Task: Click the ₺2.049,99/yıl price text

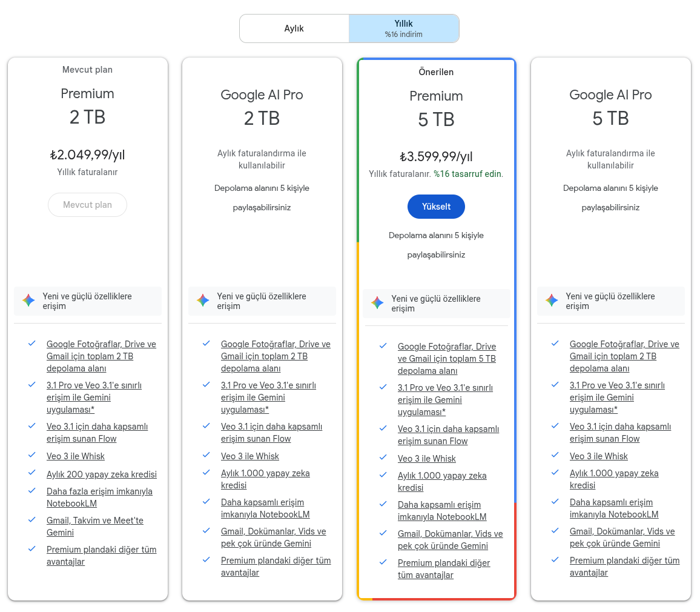Action: tap(87, 155)
